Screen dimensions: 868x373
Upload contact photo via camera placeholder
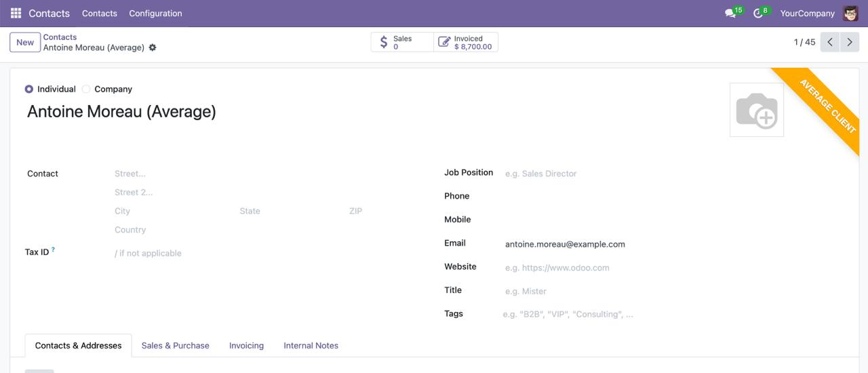pos(757,110)
